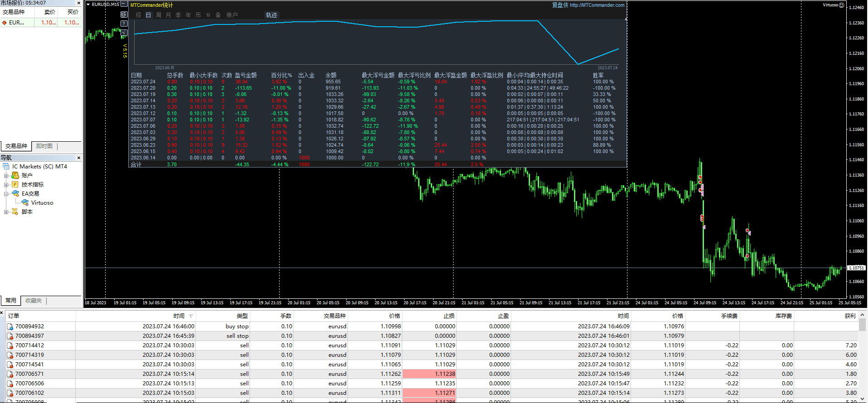Click the 脚本 scripts folder icon
868x403 pixels.
coord(15,212)
